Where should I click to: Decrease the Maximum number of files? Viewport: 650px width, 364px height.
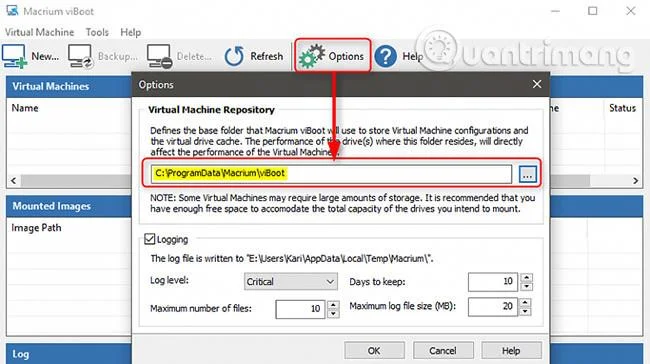pos(333,314)
